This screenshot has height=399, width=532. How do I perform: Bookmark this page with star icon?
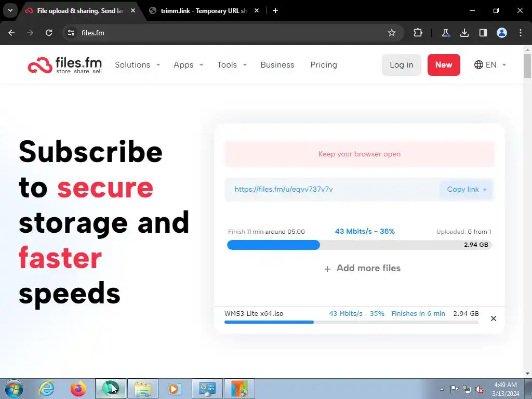pos(392,33)
